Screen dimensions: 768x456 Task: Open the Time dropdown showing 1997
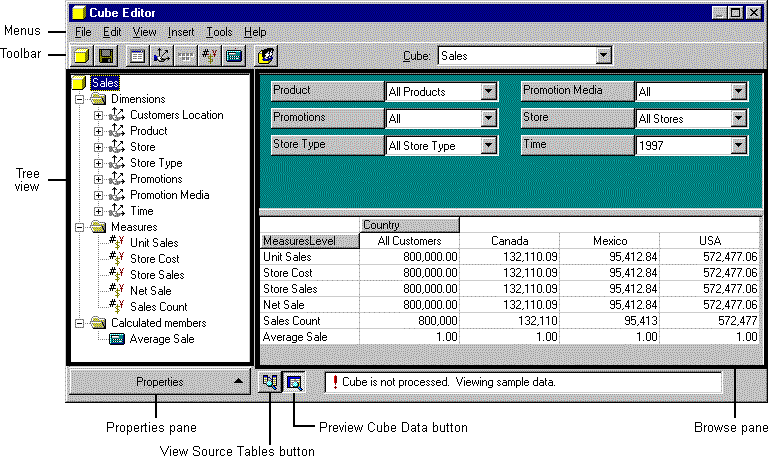tap(739, 146)
